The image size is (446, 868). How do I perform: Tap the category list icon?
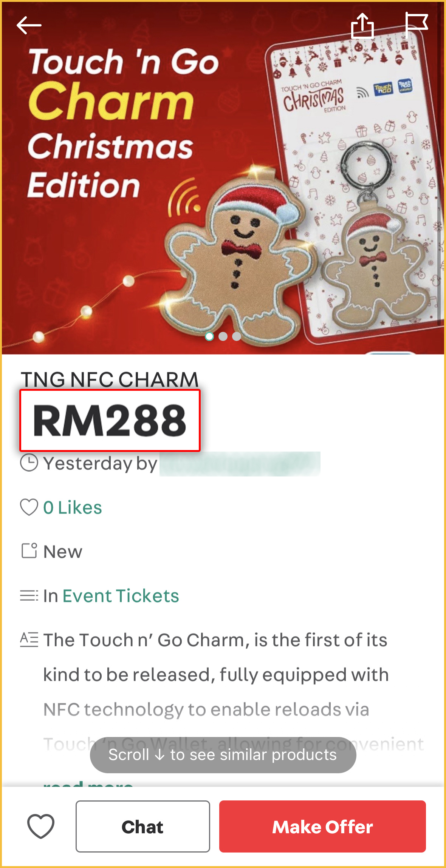click(x=29, y=595)
